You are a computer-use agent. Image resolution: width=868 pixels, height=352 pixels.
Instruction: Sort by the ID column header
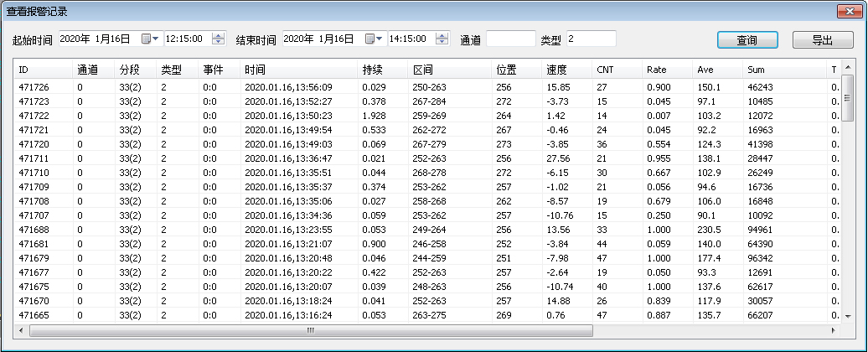(44, 70)
